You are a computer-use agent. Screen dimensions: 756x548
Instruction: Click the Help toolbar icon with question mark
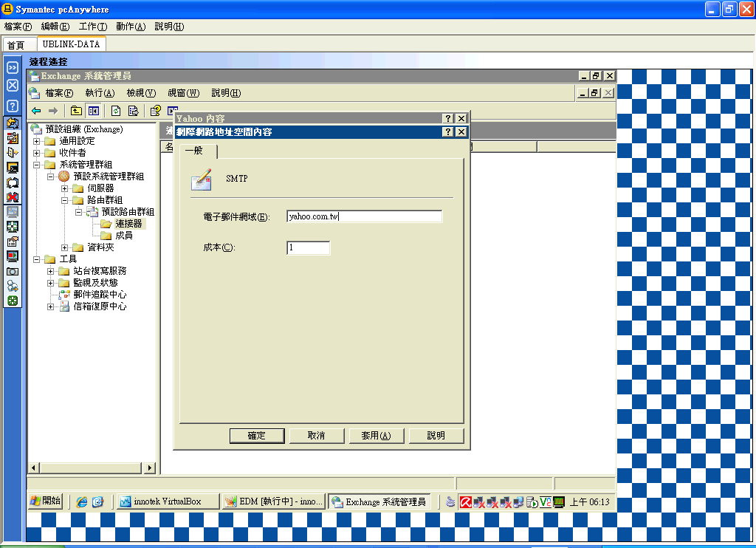tap(155, 111)
